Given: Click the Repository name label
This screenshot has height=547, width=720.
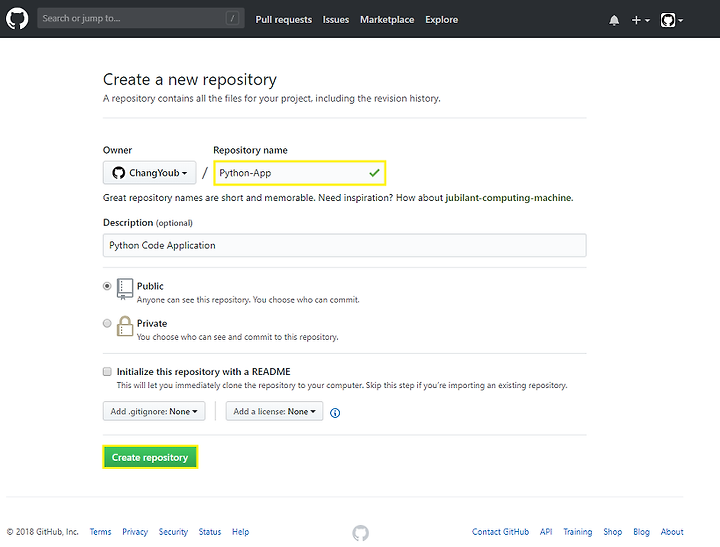Looking at the screenshot, I should (x=250, y=150).
